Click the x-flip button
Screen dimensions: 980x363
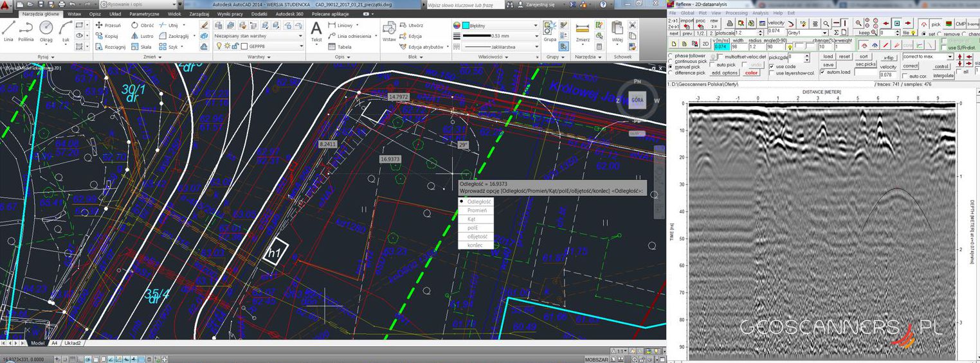pyautogui.click(x=888, y=57)
